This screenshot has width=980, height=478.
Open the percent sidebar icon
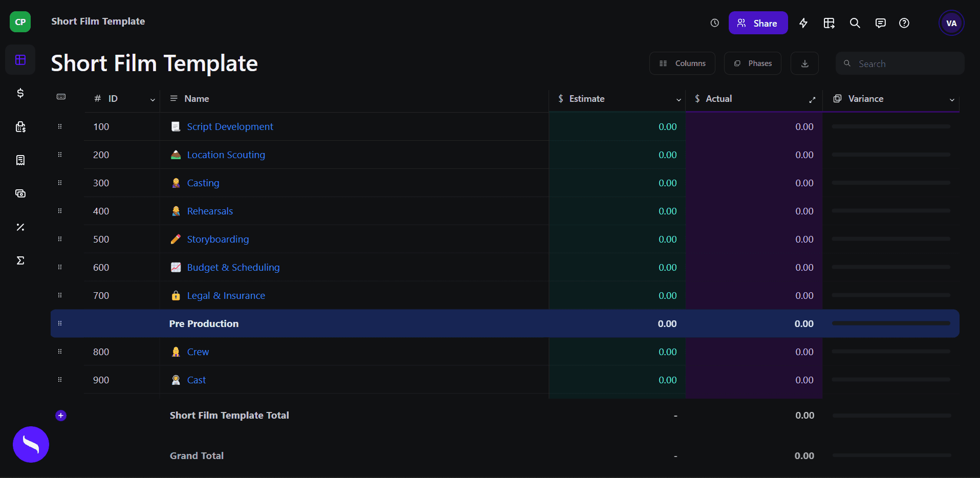pyautogui.click(x=20, y=227)
